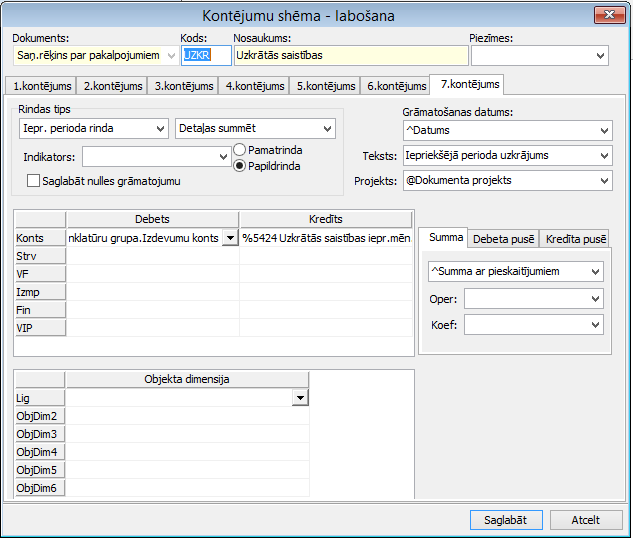Open the Kredīta pusē tab
This screenshot has width=633, height=538.
click(575, 238)
